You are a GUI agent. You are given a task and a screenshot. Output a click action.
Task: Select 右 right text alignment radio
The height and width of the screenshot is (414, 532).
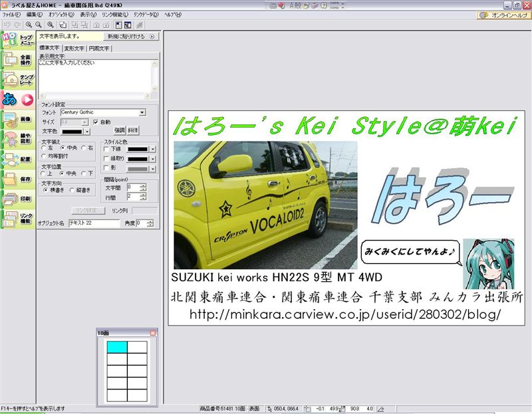pyautogui.click(x=84, y=148)
